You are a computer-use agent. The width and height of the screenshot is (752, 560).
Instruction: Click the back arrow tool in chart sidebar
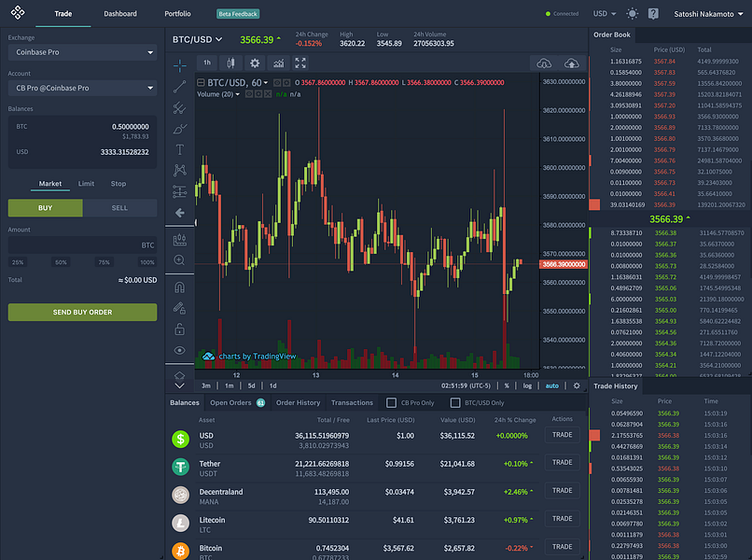tap(180, 213)
